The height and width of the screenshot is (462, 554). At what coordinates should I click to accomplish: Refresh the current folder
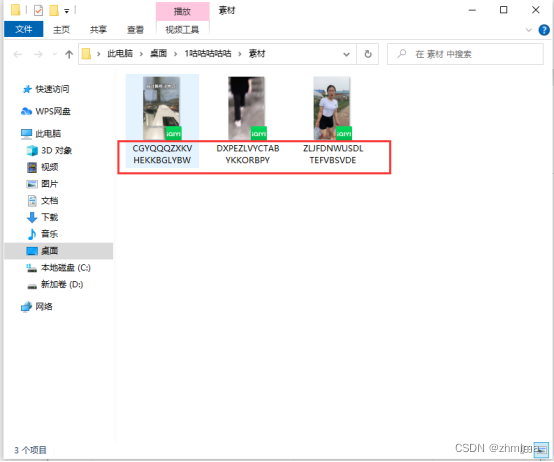[368, 54]
